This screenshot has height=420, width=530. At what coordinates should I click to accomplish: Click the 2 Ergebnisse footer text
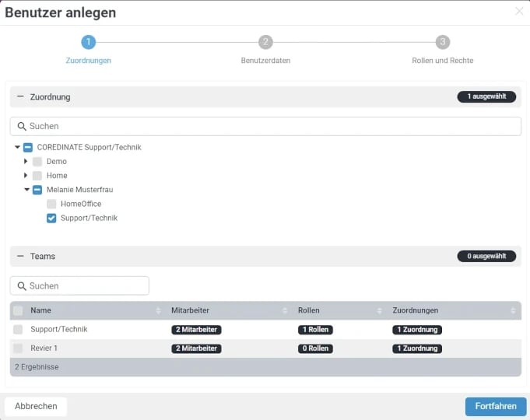37,367
